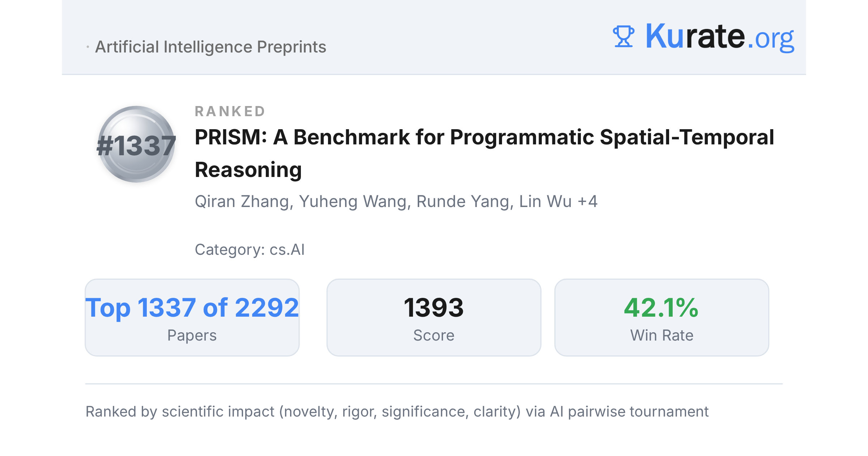
Task: Select author name Runde Yang
Action: click(465, 202)
